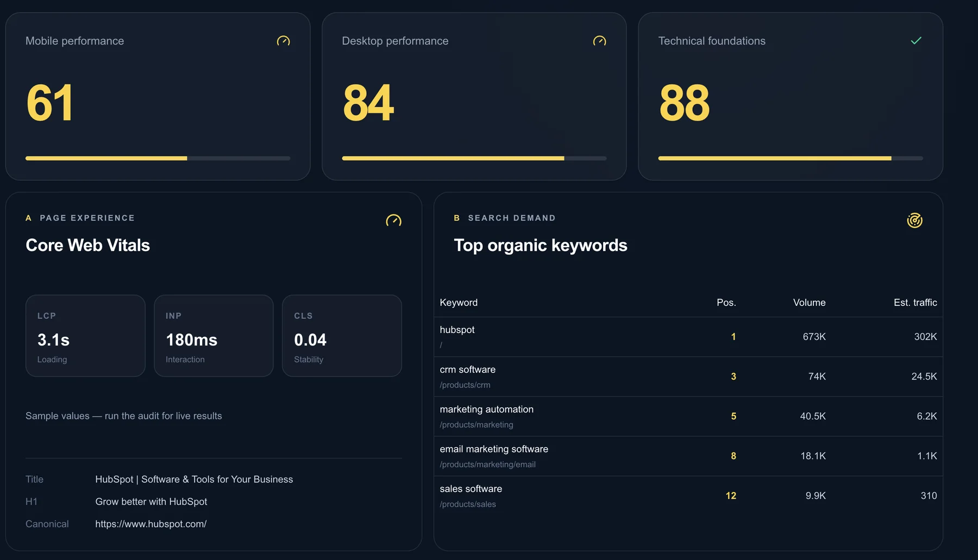Click the 'Top organic keywords' heading
This screenshot has width=978, height=560.
(x=541, y=246)
